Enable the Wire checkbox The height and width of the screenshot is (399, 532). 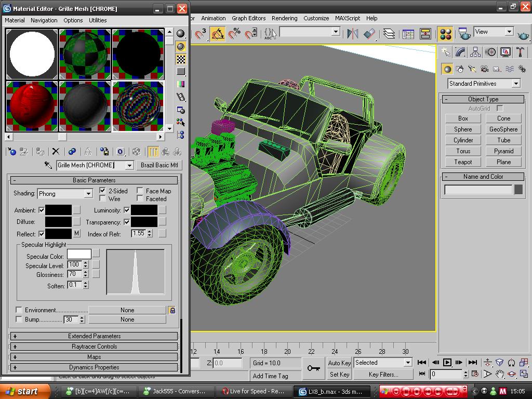(102, 198)
